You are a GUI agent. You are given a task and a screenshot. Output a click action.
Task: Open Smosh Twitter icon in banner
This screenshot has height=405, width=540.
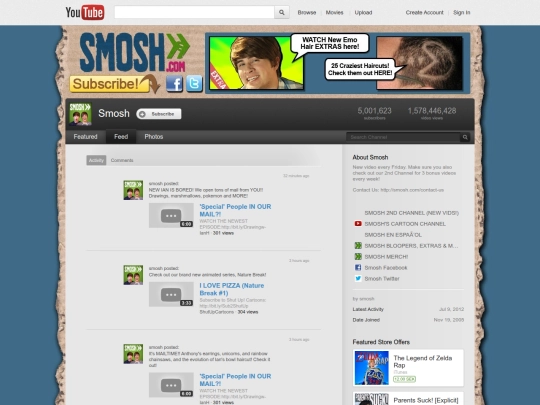(194, 84)
